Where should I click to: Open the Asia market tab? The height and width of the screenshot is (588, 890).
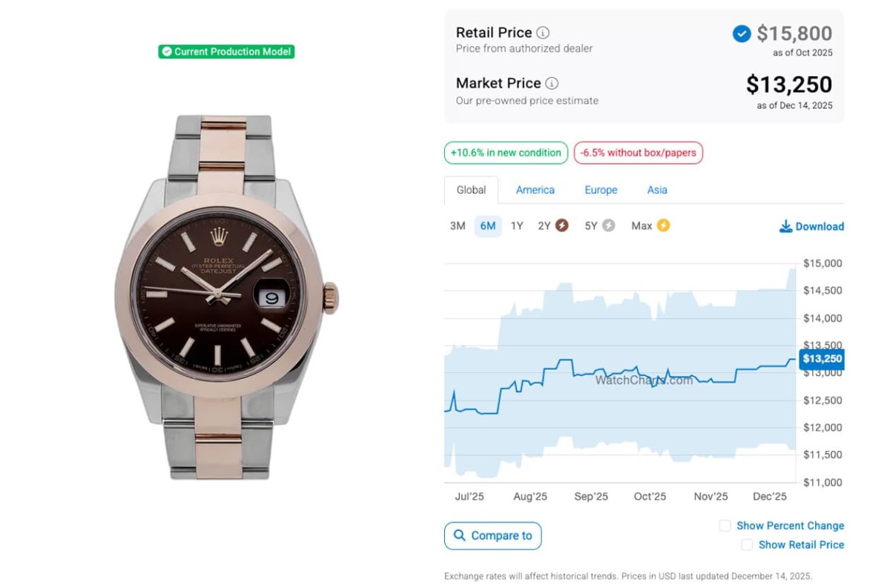tap(657, 190)
